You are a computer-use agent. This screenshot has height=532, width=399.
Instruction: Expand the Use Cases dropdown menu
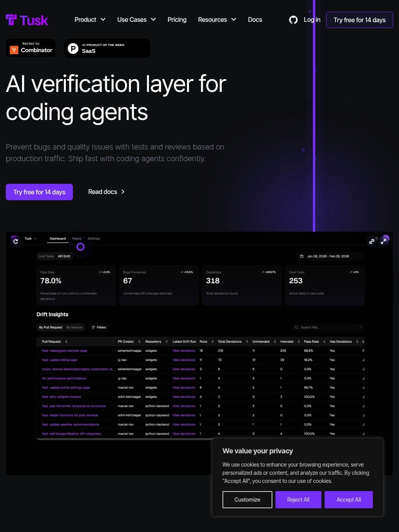coord(136,19)
